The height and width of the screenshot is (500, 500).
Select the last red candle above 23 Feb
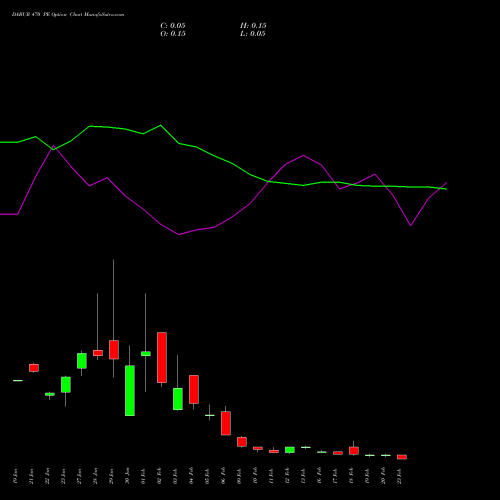click(x=402, y=457)
